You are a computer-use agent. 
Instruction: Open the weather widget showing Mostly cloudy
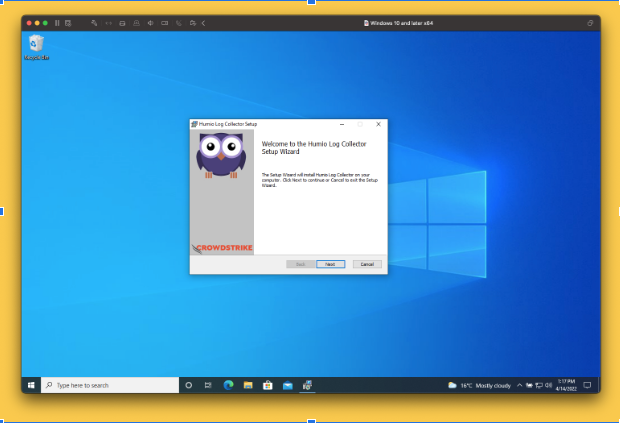point(480,385)
